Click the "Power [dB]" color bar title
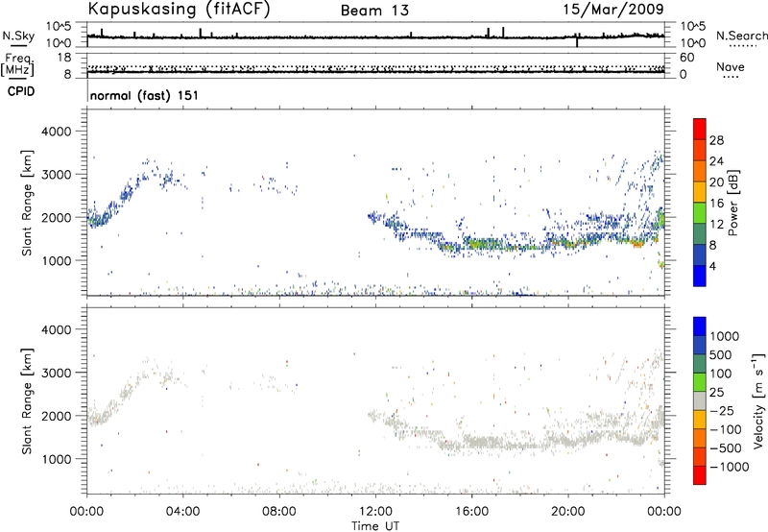 [732, 203]
